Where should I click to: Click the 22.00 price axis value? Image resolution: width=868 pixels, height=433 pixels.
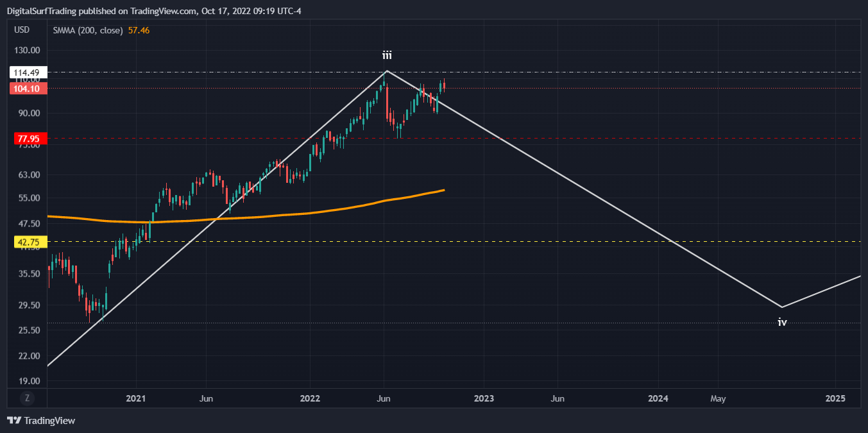click(29, 356)
